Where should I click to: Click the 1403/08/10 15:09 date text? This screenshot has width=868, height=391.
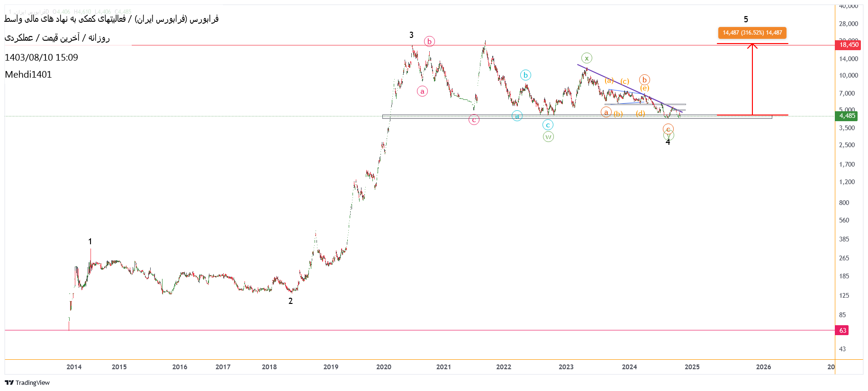[41, 57]
